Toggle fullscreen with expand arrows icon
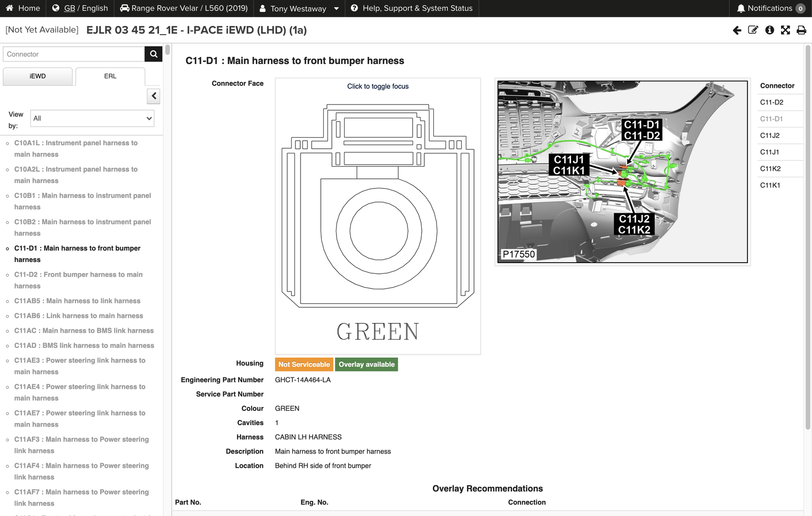812x516 pixels. (785, 30)
